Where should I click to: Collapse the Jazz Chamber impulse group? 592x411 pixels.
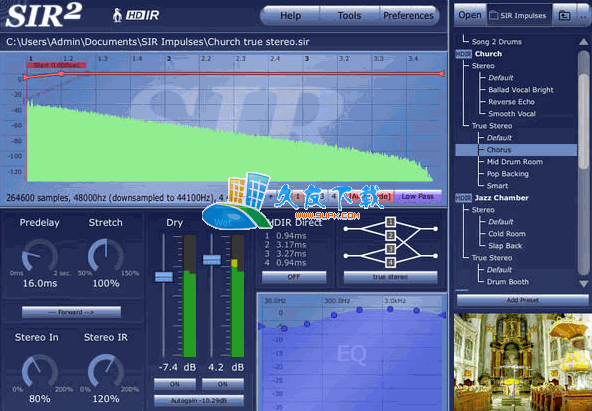point(501,198)
